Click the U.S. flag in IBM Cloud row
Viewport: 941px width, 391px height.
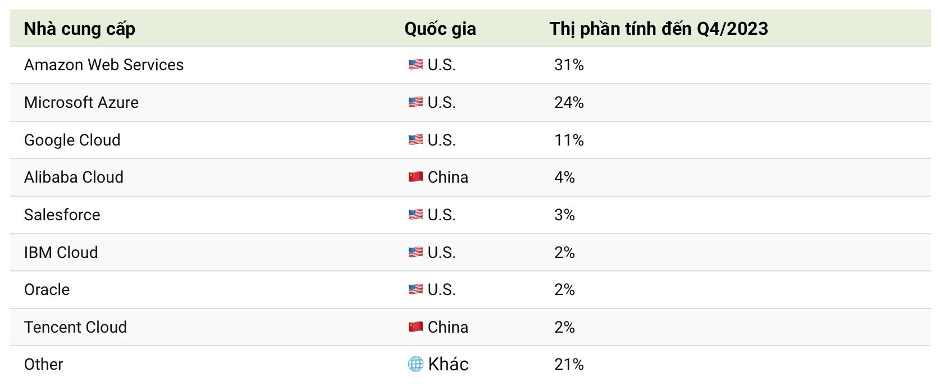click(415, 252)
